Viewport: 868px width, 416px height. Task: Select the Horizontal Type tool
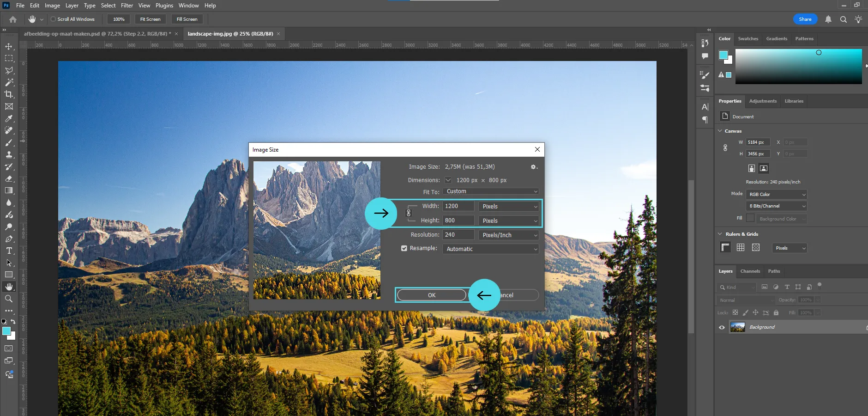[x=9, y=251]
